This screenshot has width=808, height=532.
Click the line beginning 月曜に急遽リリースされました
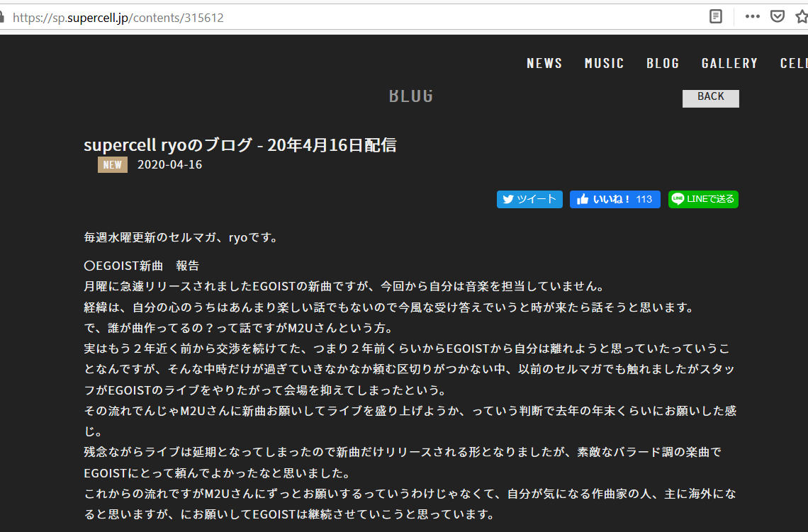click(x=344, y=286)
